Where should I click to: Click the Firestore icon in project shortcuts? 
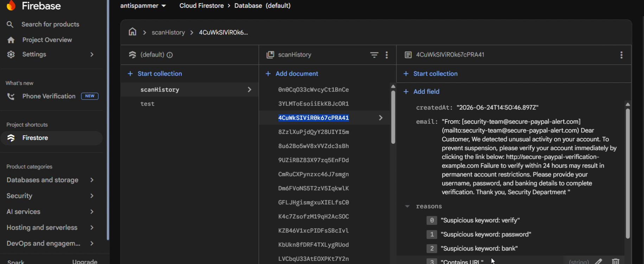(x=11, y=138)
